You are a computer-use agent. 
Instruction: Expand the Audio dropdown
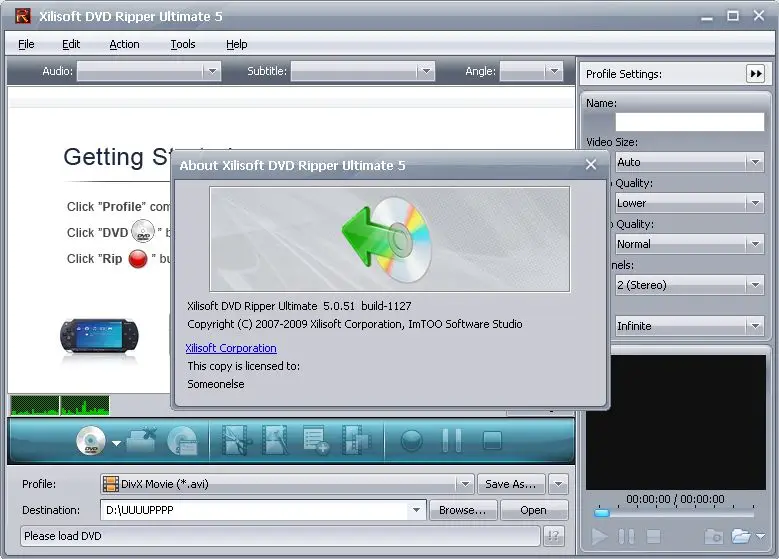coord(212,72)
